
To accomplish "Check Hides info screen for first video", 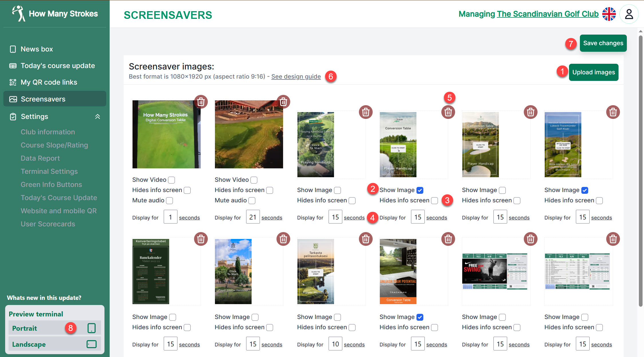I will (187, 190).
